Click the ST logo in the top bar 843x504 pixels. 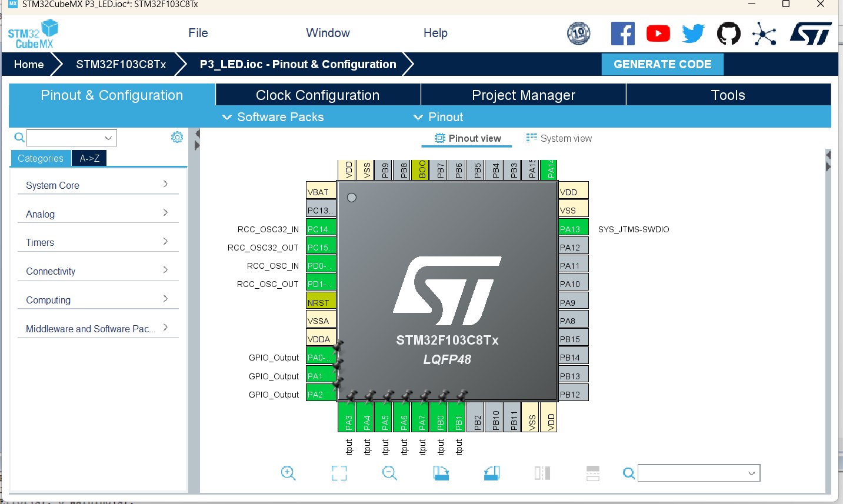pos(812,34)
